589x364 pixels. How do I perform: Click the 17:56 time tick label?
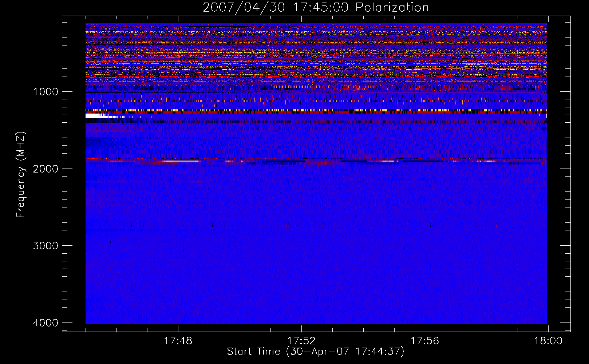click(x=425, y=341)
